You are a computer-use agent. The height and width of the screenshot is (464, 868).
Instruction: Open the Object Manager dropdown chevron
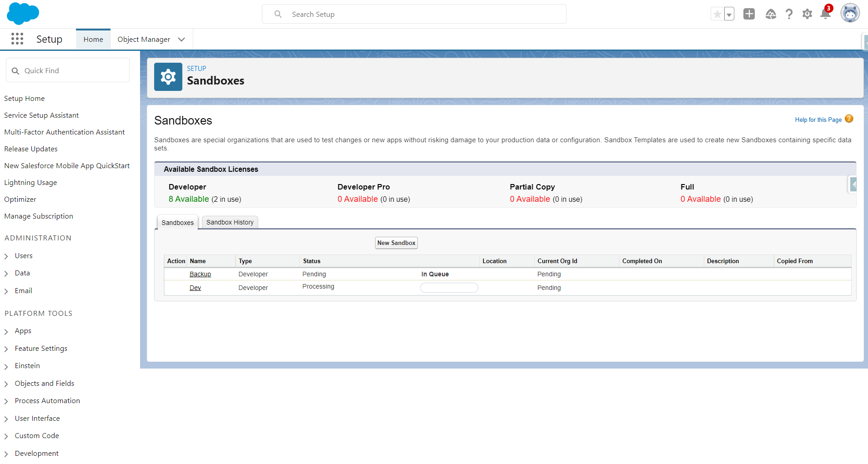click(x=181, y=40)
